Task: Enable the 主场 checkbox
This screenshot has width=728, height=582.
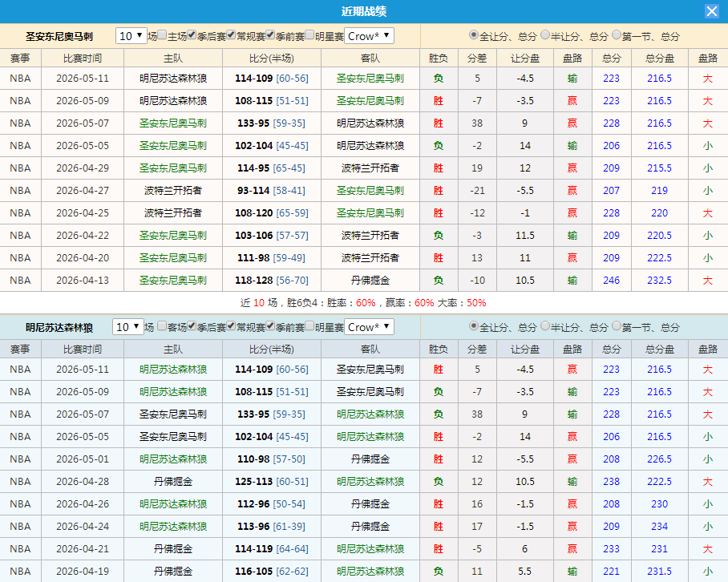Action: 162,34
